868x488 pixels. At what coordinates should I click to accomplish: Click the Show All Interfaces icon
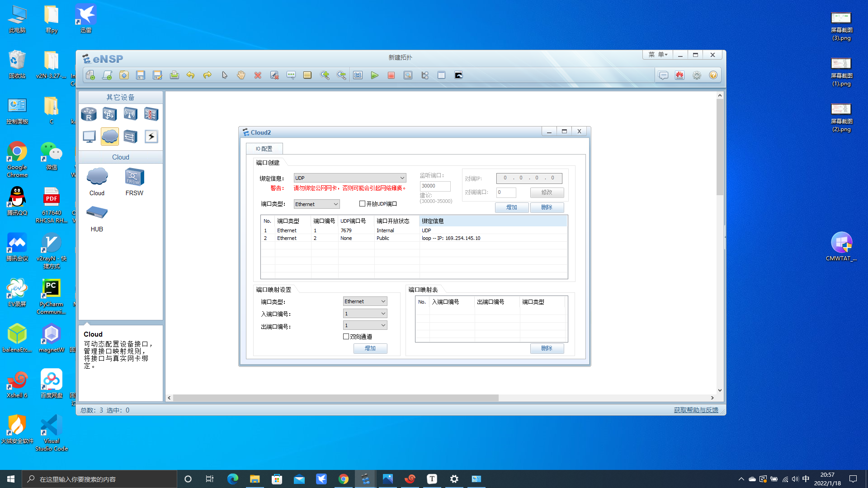[425, 75]
